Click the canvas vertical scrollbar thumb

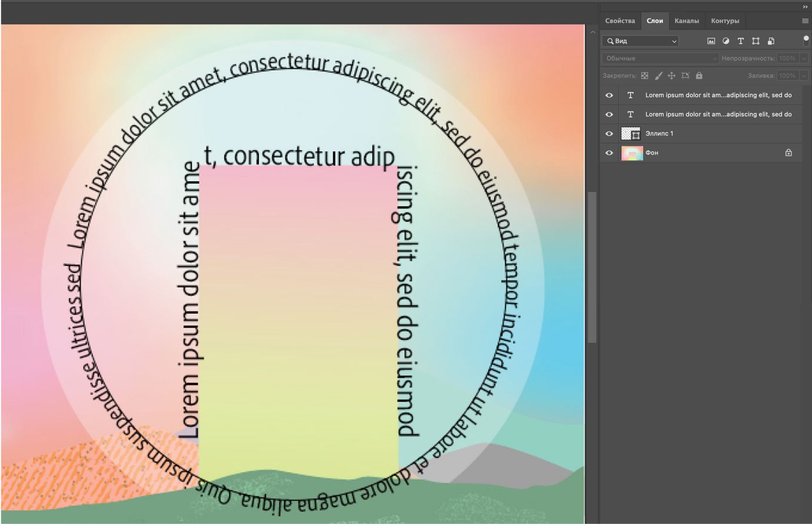click(592, 268)
